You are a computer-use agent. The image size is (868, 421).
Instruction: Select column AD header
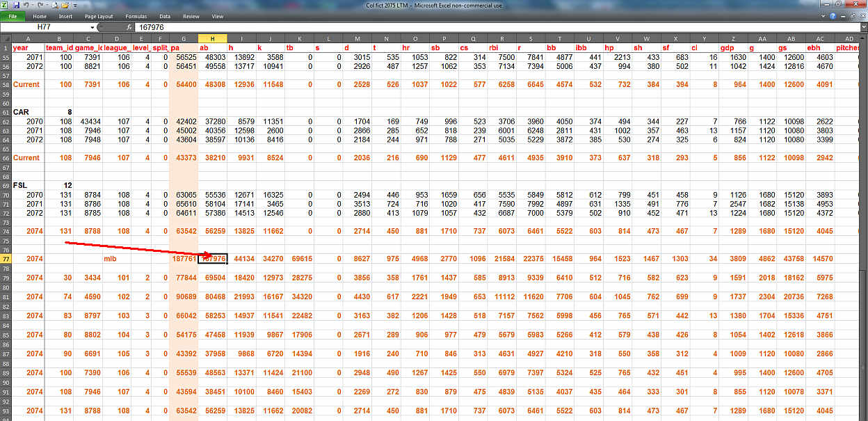849,38
